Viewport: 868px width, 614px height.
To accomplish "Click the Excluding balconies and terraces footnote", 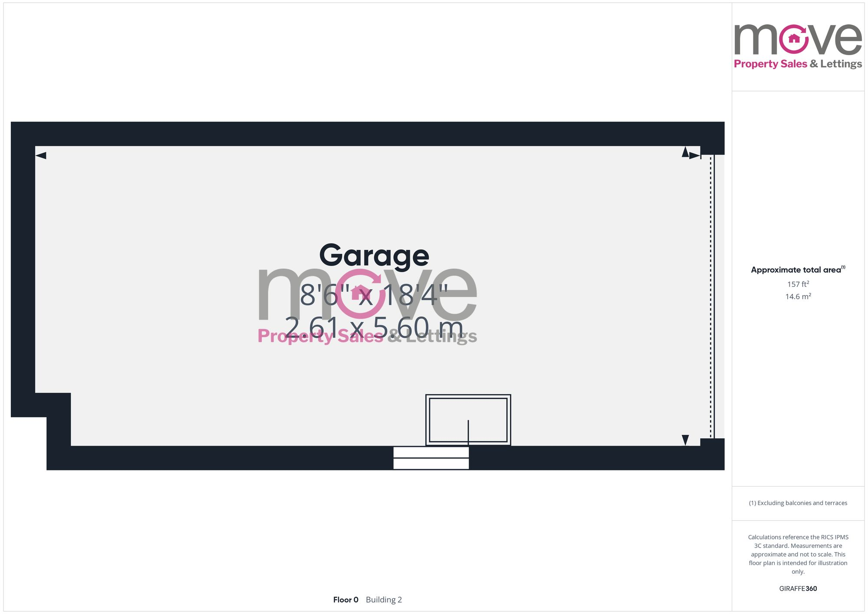I will (798, 503).
